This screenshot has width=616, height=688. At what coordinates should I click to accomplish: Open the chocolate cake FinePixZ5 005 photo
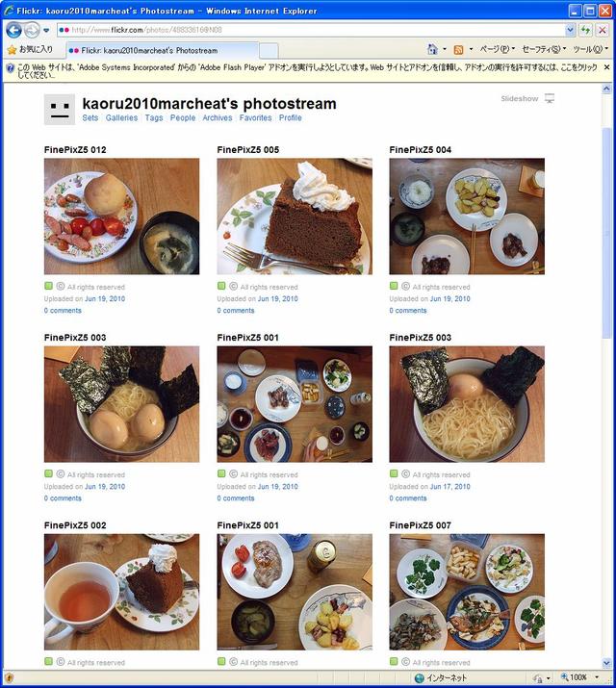295,217
